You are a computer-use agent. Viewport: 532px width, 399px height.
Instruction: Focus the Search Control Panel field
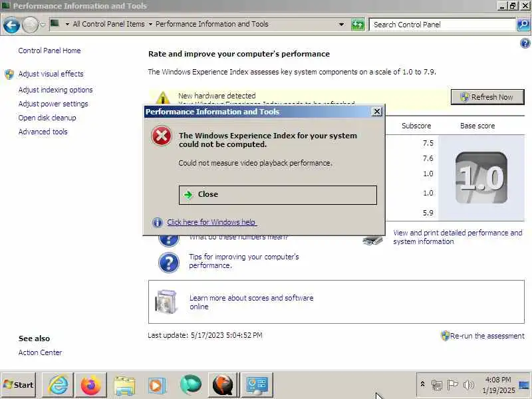pos(442,25)
